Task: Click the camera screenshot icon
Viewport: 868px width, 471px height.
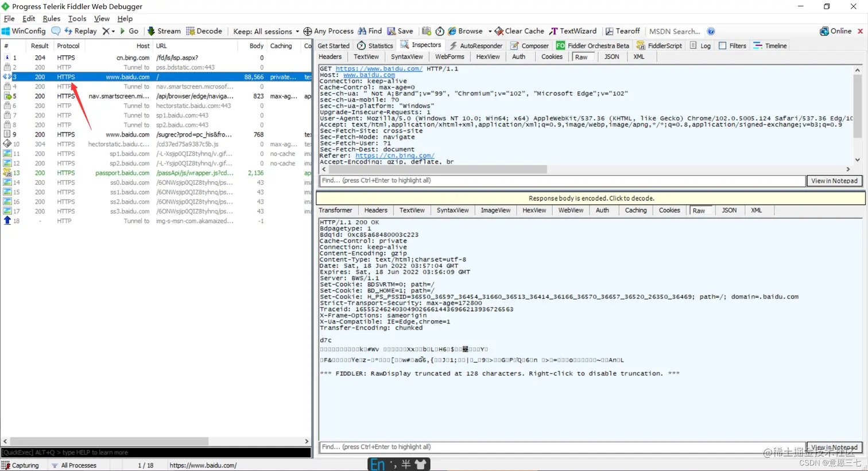Action: 426,31
